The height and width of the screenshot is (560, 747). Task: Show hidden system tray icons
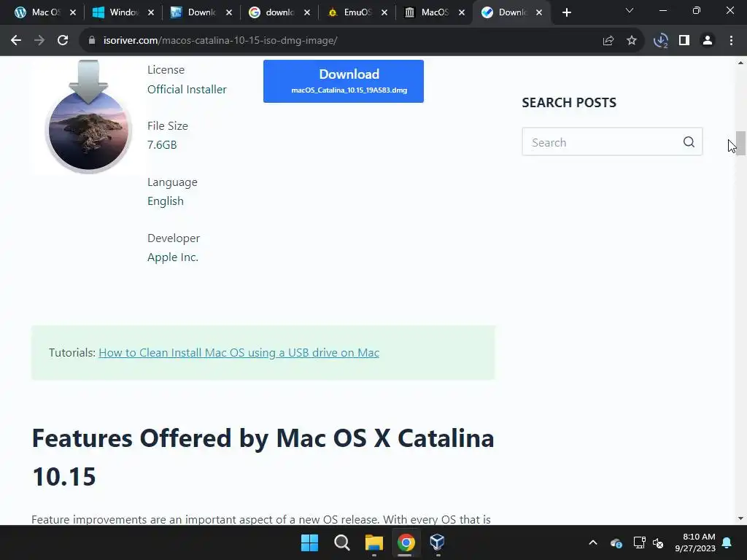pyautogui.click(x=593, y=542)
